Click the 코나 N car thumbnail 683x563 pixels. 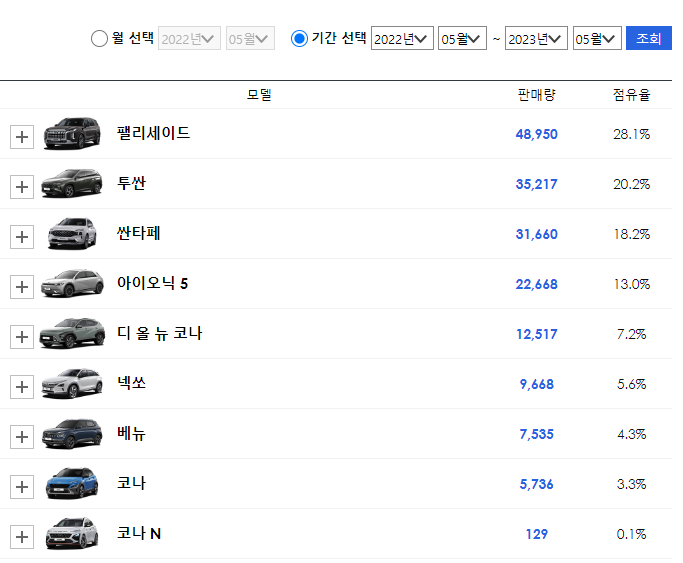click(x=72, y=533)
